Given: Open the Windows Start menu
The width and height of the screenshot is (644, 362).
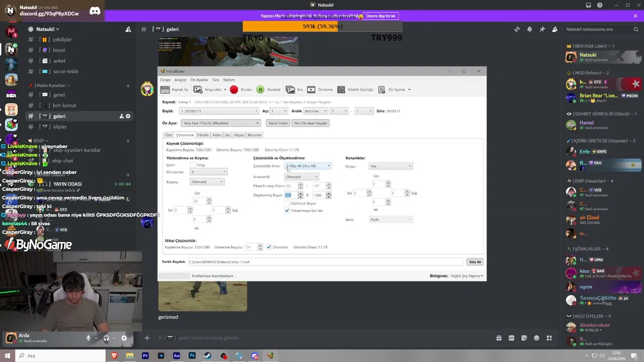Looking at the screenshot, I should [8, 355].
